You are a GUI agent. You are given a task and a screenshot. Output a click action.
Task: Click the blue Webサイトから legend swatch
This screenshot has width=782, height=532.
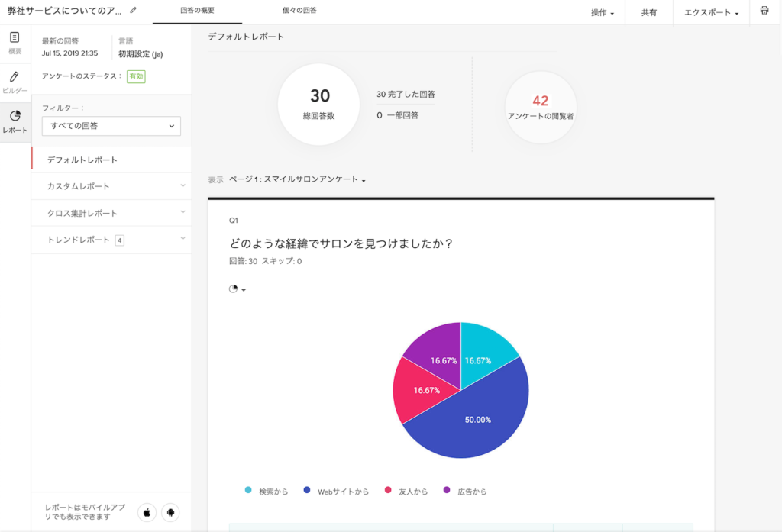[307, 490]
